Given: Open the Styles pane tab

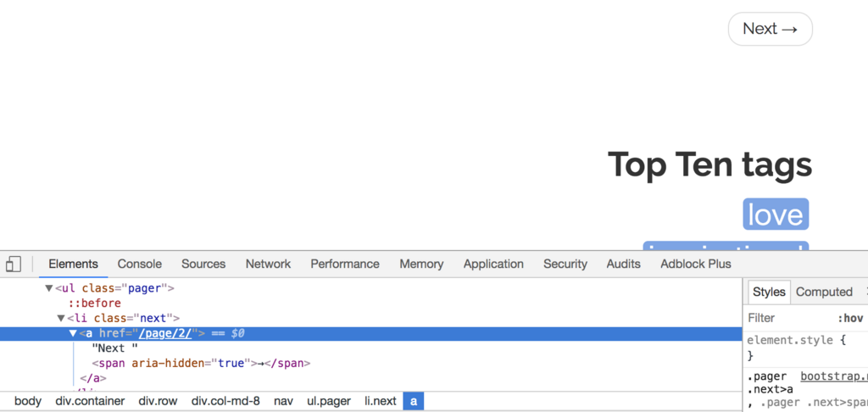Looking at the screenshot, I should (769, 292).
